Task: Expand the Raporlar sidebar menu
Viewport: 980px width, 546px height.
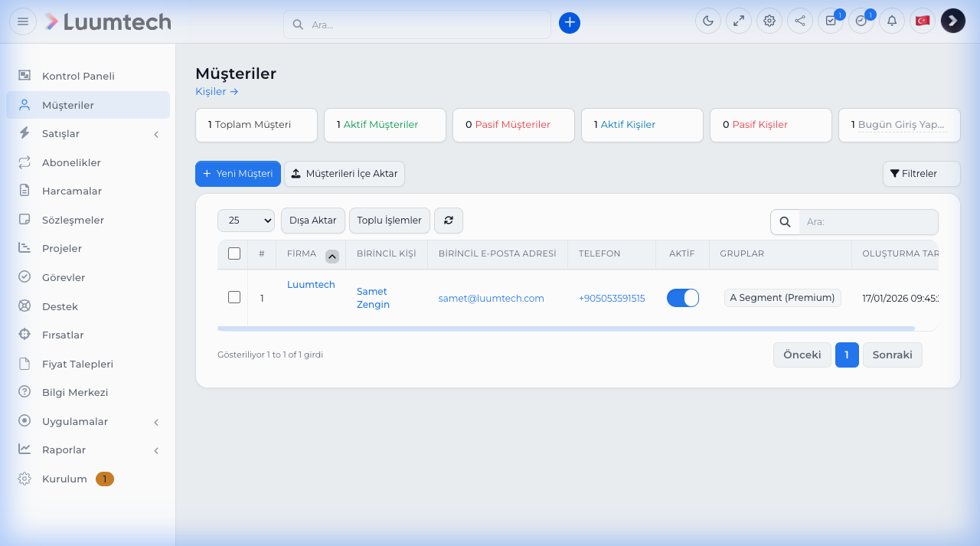Action: coord(88,450)
